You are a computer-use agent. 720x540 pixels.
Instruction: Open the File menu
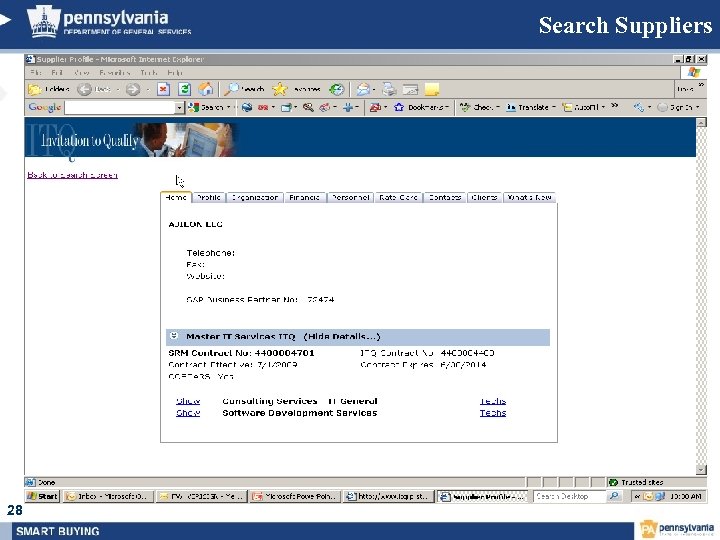click(x=35, y=73)
